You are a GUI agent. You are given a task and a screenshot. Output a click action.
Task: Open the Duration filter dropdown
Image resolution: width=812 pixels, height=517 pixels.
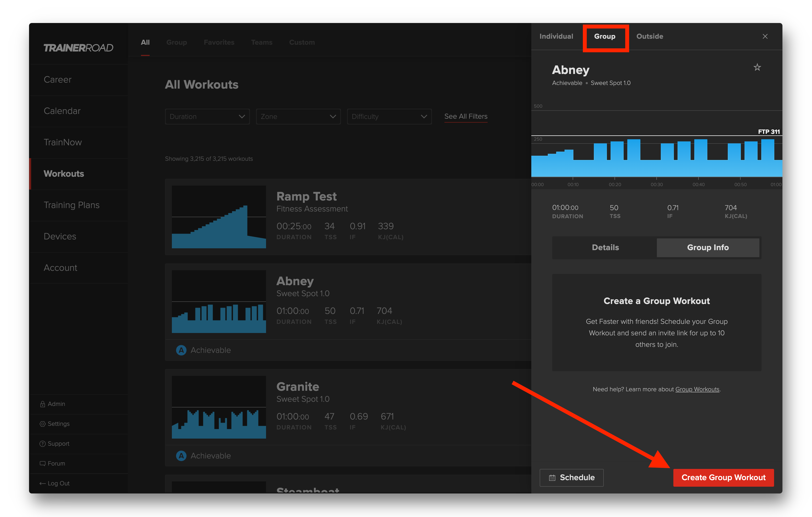click(207, 116)
